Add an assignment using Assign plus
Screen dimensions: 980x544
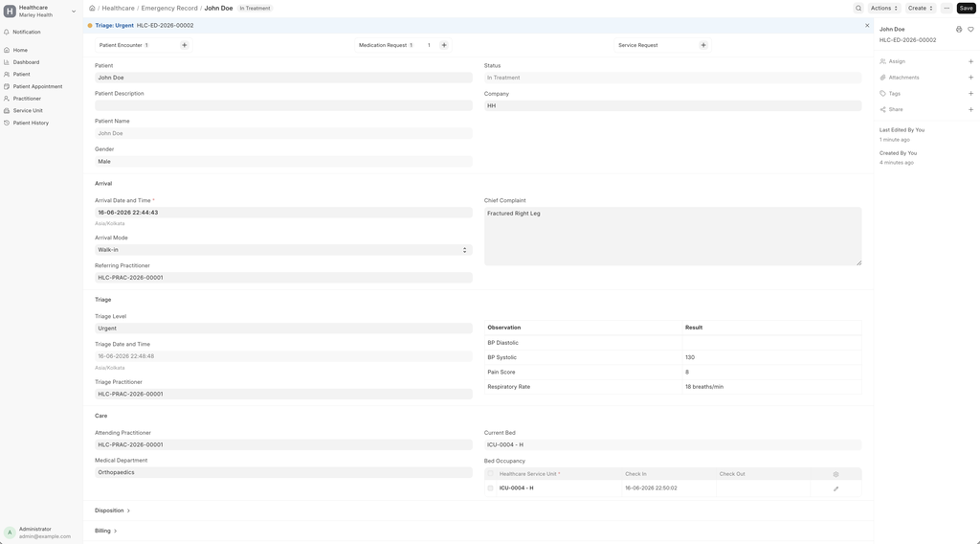(970, 61)
